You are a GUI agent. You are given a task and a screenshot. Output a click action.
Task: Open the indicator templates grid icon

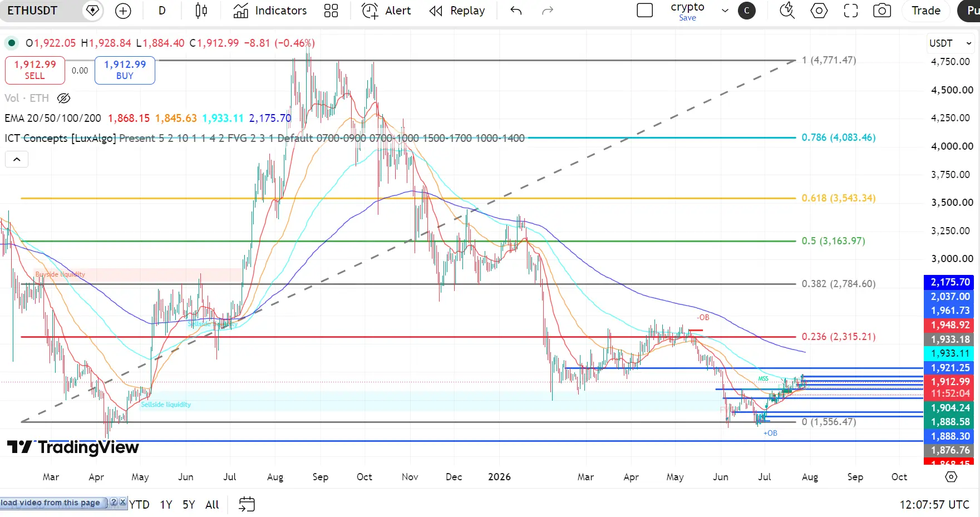coord(331,11)
